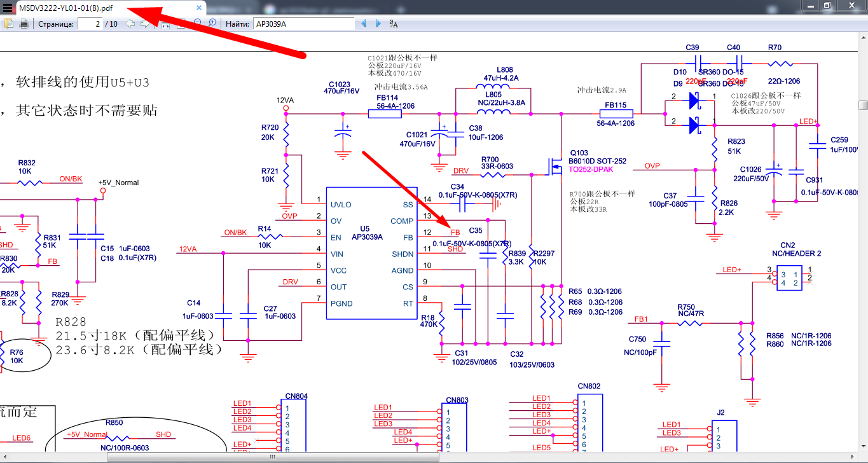Screen dimensions: 868x463
Task: Click the CN802 connector label
Action: 589,386
